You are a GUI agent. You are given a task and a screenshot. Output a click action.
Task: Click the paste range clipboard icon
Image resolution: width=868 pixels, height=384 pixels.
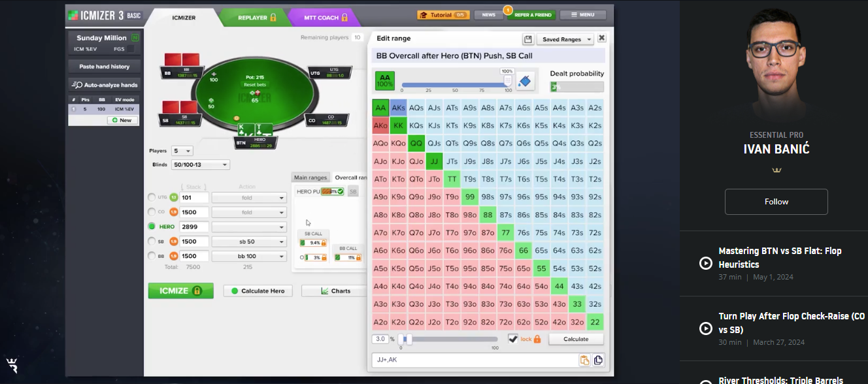point(584,360)
